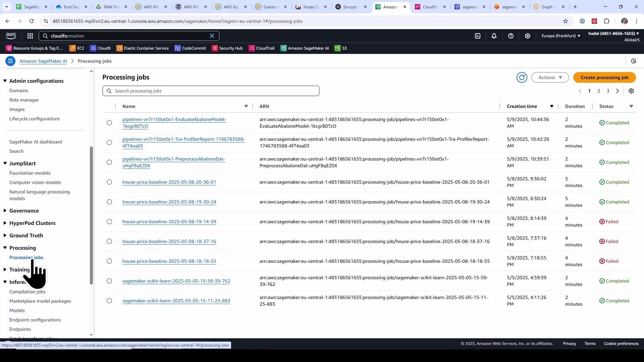The width and height of the screenshot is (644, 362).
Task: Select house-price-baseline 20-36-01 radio button
Action: 109,182
